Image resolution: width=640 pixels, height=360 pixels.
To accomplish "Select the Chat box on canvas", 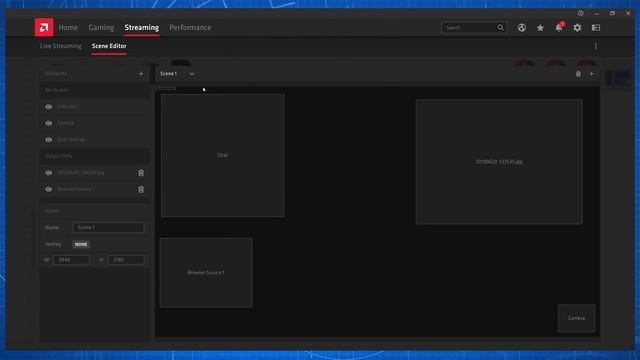I will [222, 156].
